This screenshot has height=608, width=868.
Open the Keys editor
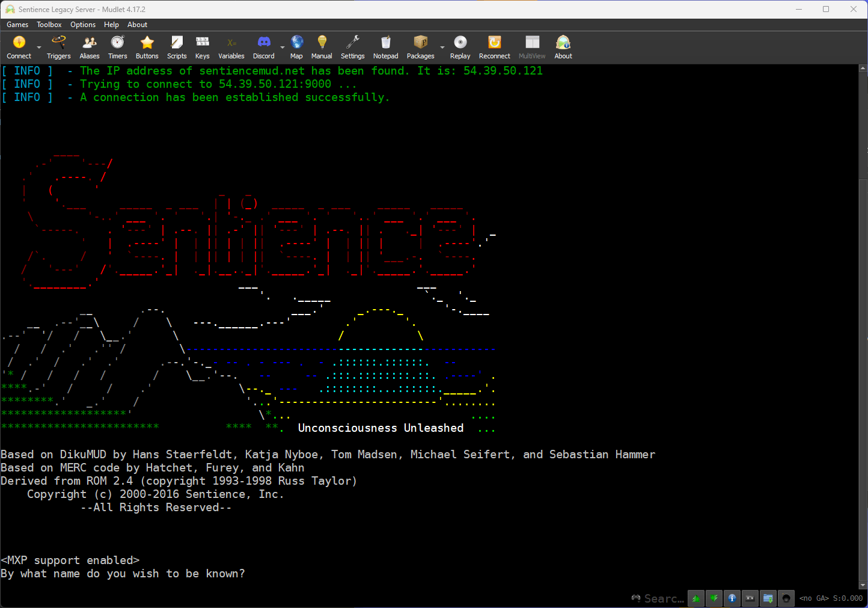coord(203,47)
